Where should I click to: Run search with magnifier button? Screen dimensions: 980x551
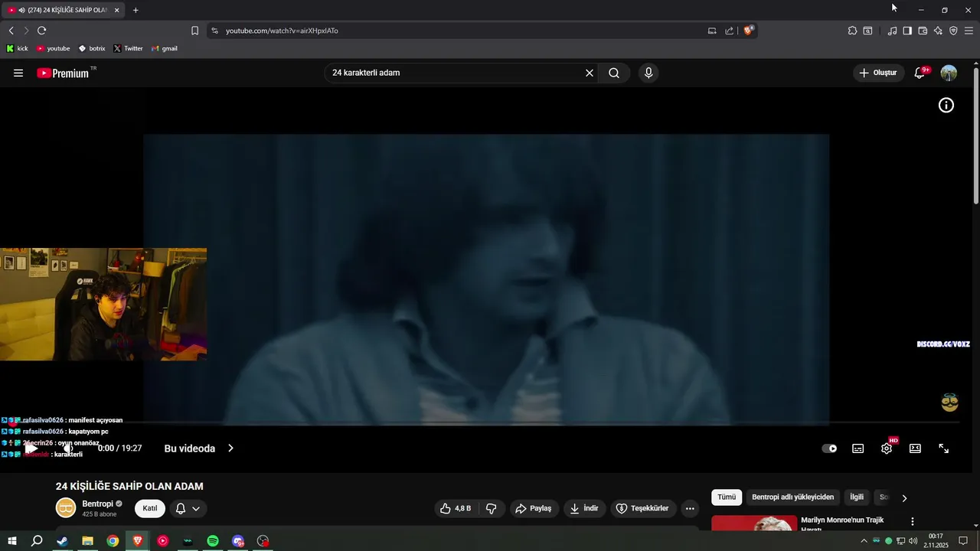(x=614, y=73)
